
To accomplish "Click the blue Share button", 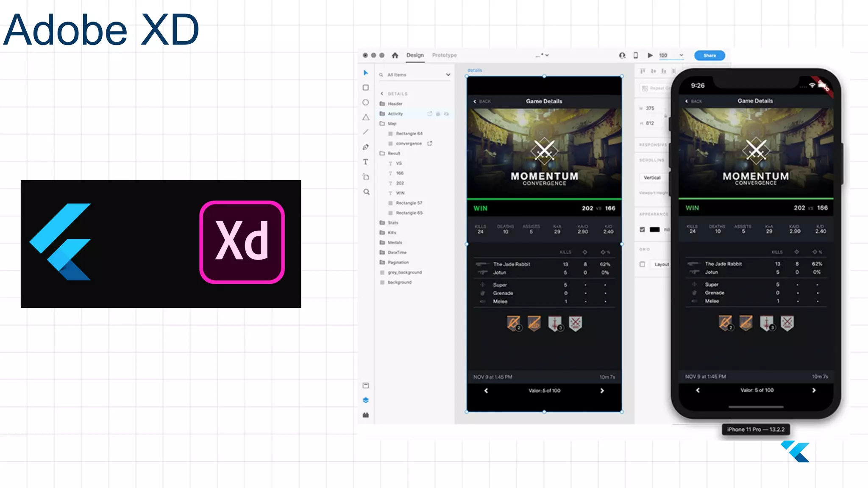I will [x=709, y=55].
